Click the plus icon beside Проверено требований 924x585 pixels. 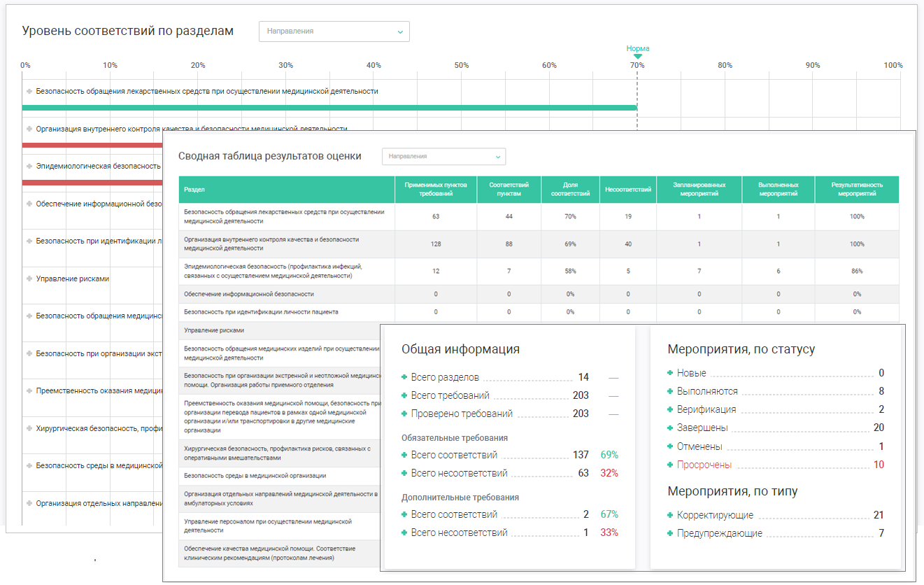click(x=404, y=414)
